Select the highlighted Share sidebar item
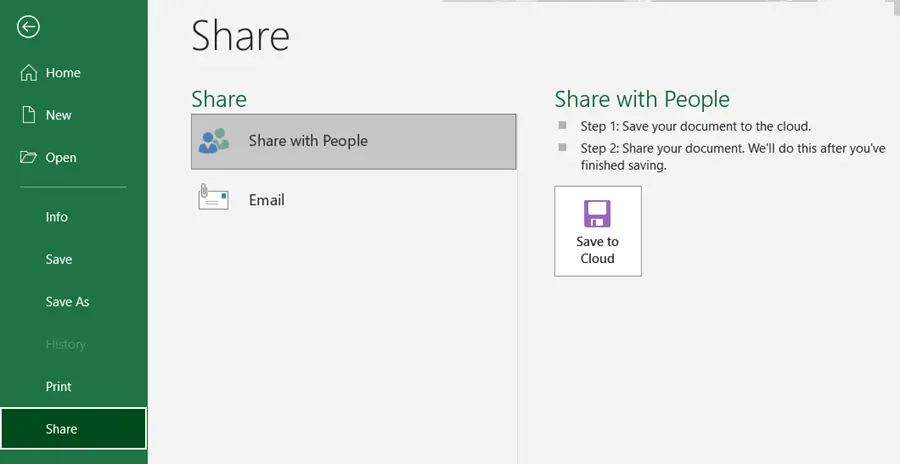 (73, 428)
